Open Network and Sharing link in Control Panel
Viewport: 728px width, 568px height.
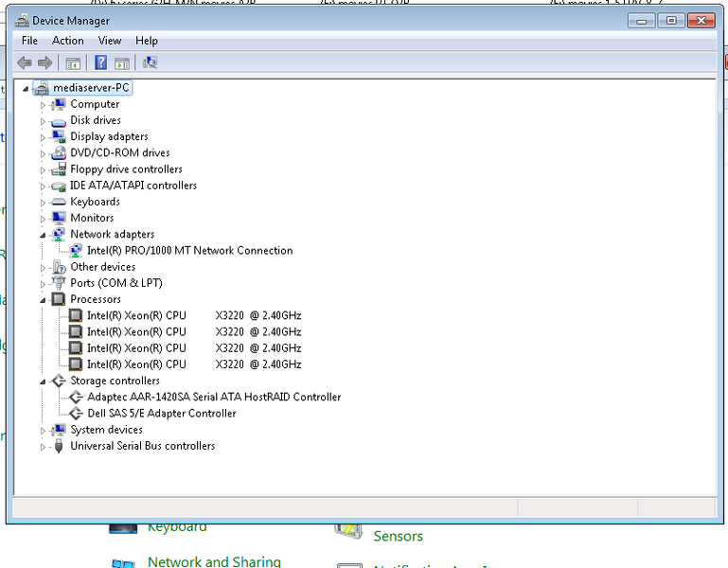[x=214, y=561]
